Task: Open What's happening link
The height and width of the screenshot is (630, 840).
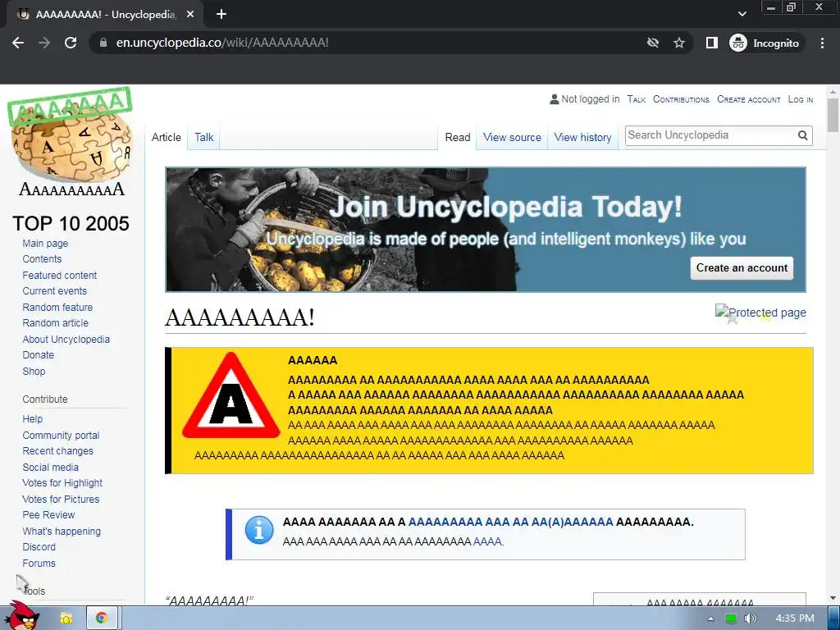Action: (62, 532)
